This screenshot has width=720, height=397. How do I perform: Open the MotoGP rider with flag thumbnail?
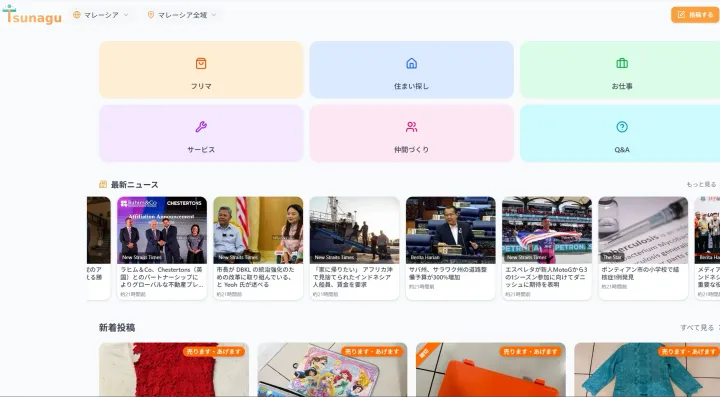(x=547, y=230)
